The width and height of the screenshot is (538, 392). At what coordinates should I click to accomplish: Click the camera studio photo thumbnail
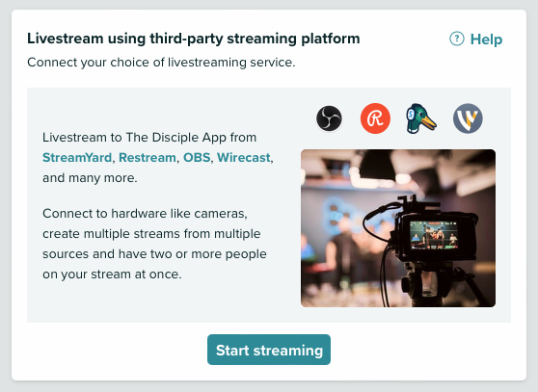398,228
